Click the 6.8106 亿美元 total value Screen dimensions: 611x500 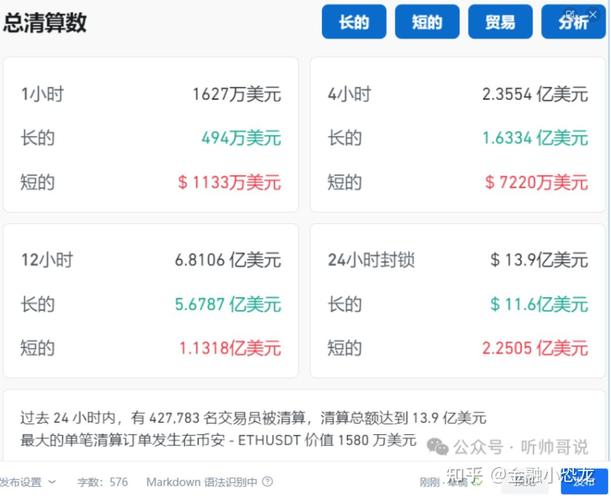pos(228,260)
